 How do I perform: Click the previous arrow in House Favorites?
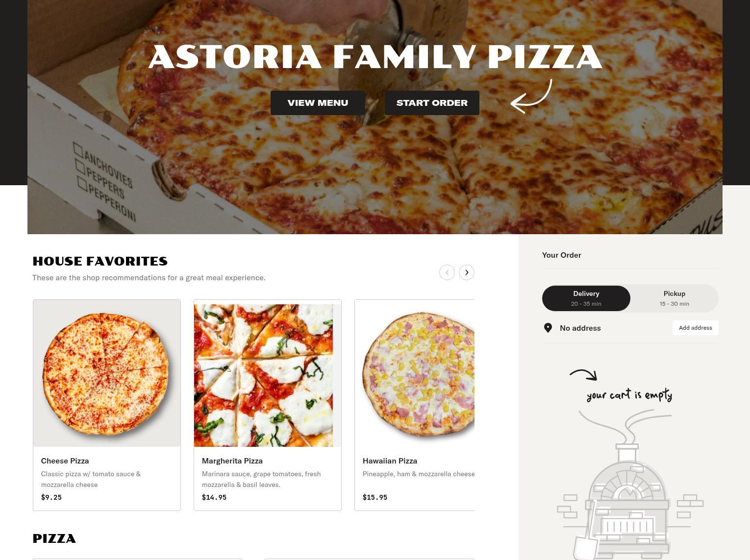tap(447, 272)
